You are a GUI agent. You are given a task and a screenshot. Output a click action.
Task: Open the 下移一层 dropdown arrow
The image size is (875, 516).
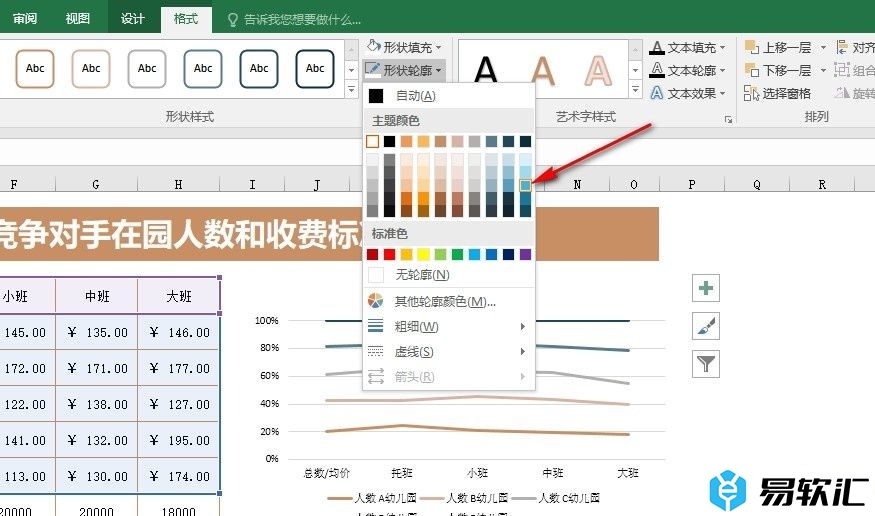pos(823,70)
